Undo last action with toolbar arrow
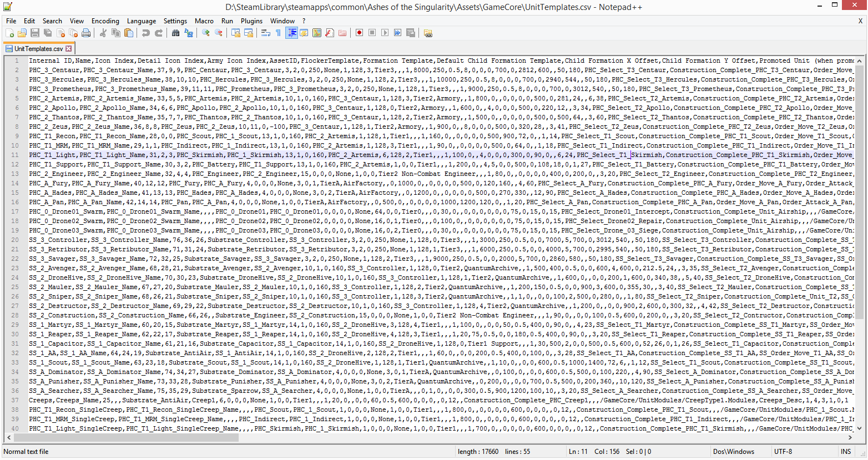This screenshot has width=868, height=460. click(145, 33)
